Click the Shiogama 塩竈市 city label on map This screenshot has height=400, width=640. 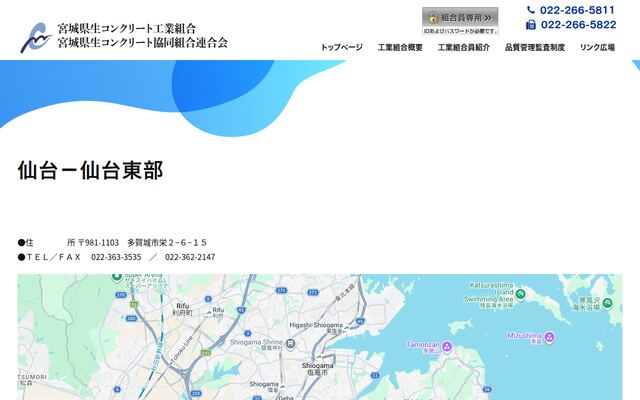317,369
